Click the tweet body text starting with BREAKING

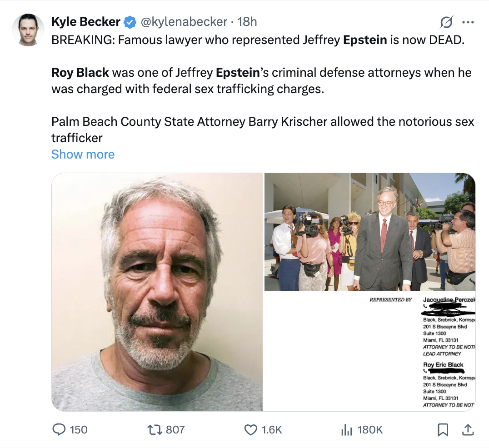(258, 40)
